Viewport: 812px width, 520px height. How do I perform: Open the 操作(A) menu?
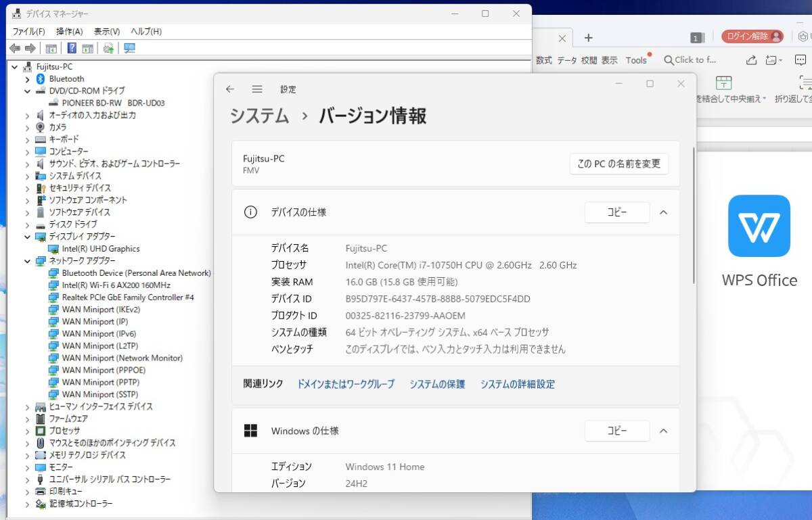(x=69, y=32)
